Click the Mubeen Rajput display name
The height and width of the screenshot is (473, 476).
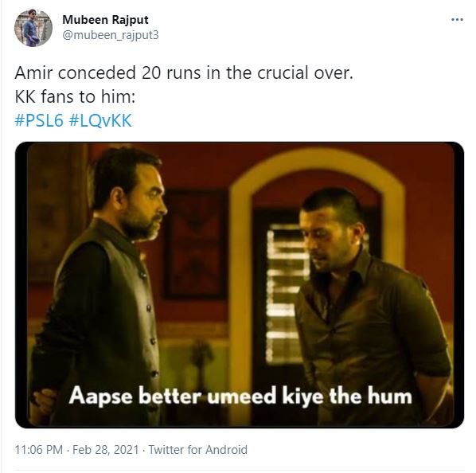(x=105, y=20)
